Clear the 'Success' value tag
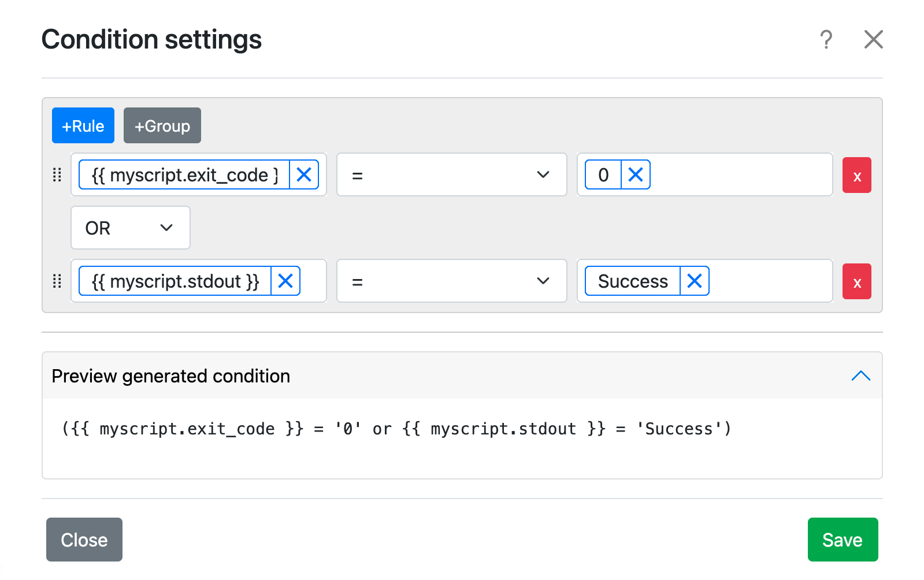 coord(695,281)
